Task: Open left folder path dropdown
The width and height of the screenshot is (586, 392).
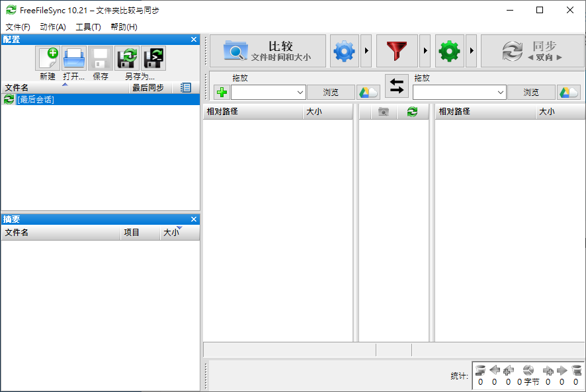Action: (x=300, y=93)
